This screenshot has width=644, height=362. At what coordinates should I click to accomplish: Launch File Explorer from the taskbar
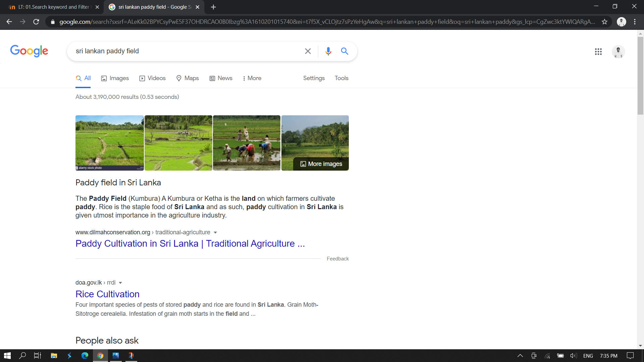[x=54, y=356]
